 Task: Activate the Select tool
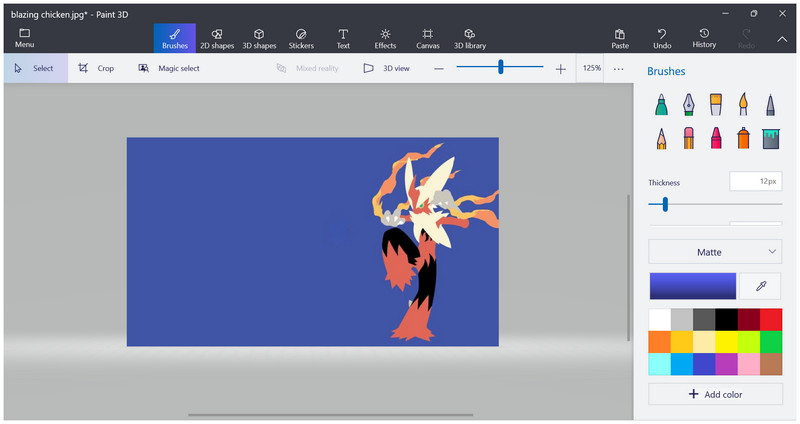point(36,68)
